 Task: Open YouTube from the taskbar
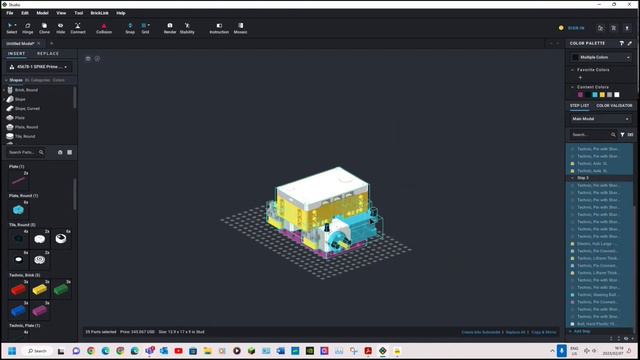[x=178, y=351]
